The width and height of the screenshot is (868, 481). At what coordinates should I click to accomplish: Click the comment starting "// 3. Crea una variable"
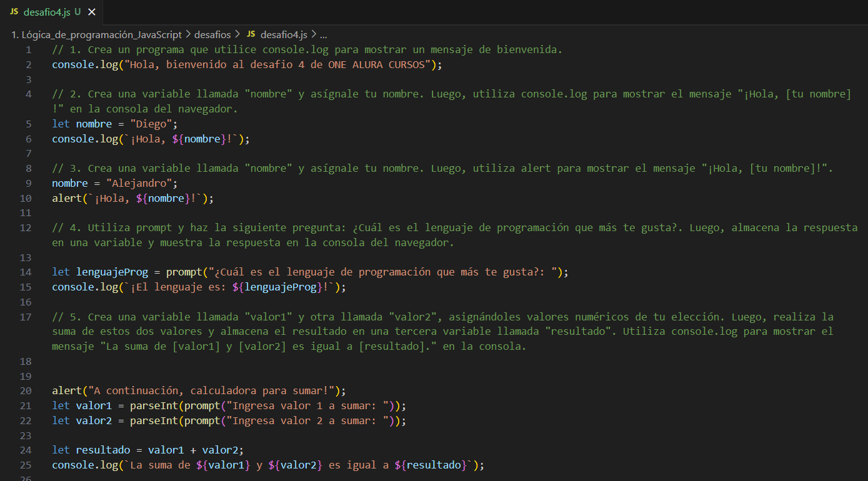(x=442, y=169)
